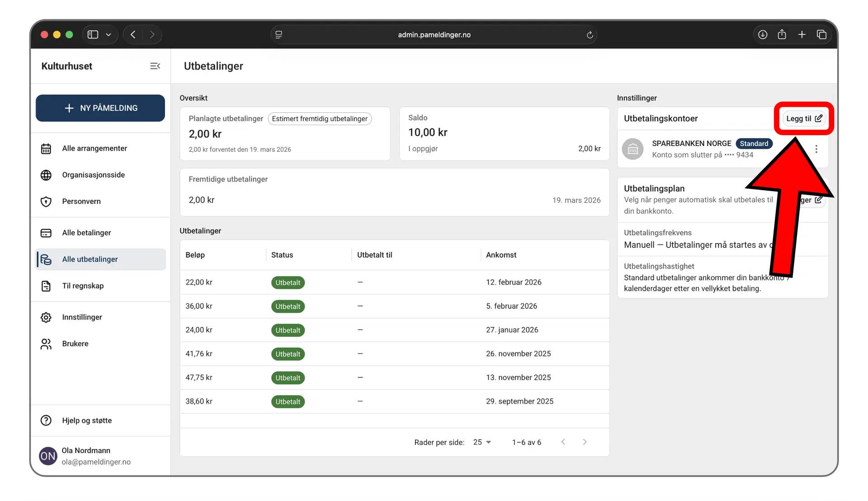
Task: Click the admin.pameldinger.no address field
Action: click(x=434, y=35)
